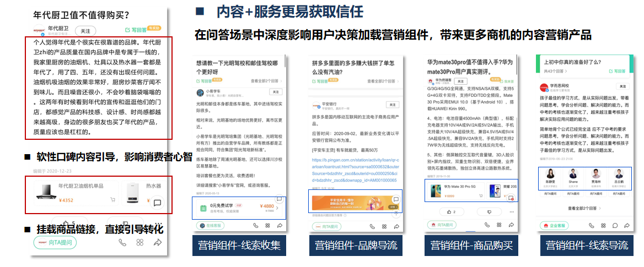644x267 pixels.
Task: Open the 年代厨卫油烟机单品 product card
Action: pos(77,193)
